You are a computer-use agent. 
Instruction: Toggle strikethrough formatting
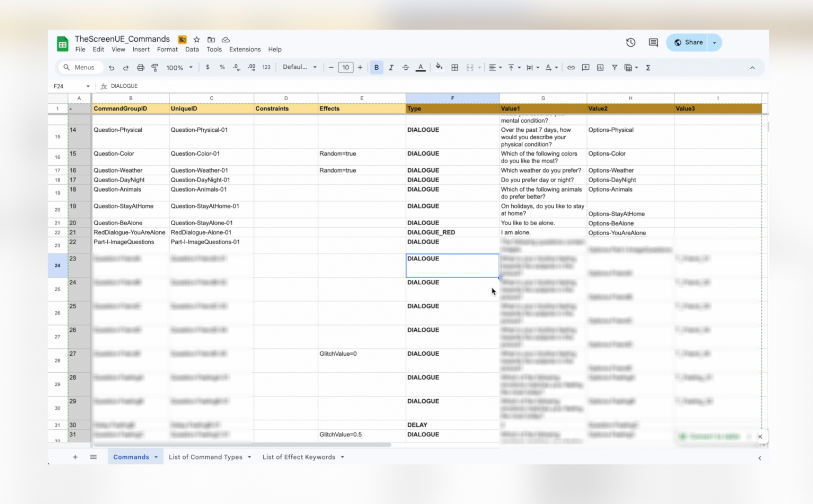coord(405,68)
